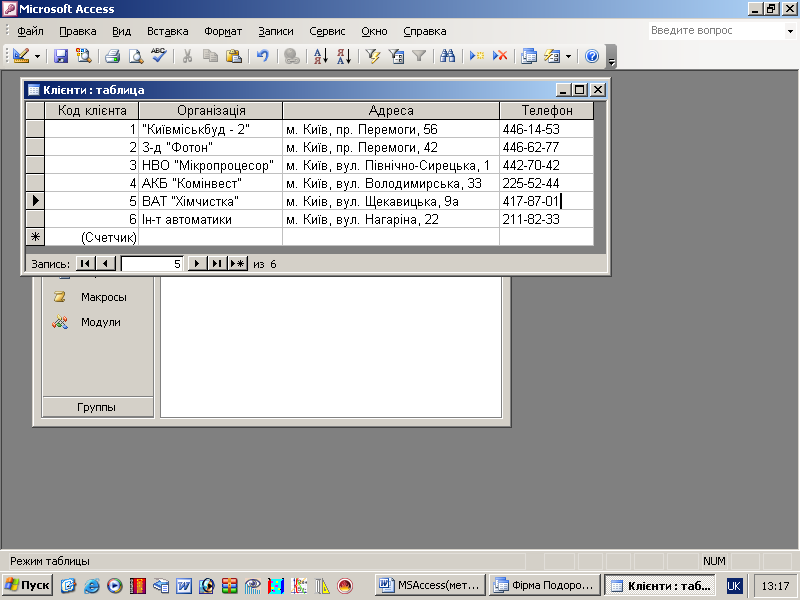The width and height of the screenshot is (800, 600).
Task: Go to first record navigation button
Action: pos(85,263)
